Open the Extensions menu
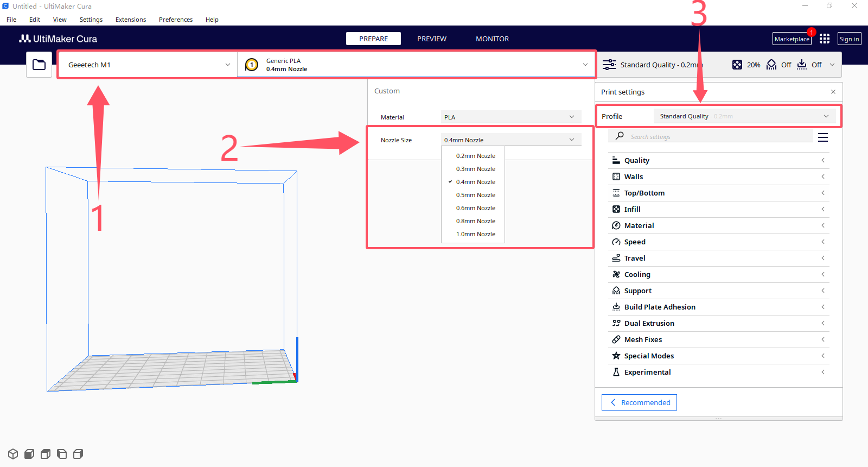The height and width of the screenshot is (467, 868). click(x=131, y=20)
